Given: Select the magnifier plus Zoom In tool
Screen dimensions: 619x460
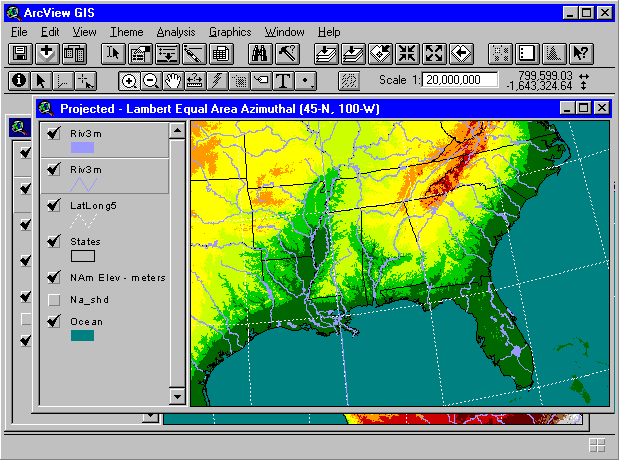Looking at the screenshot, I should pyautogui.click(x=129, y=81).
